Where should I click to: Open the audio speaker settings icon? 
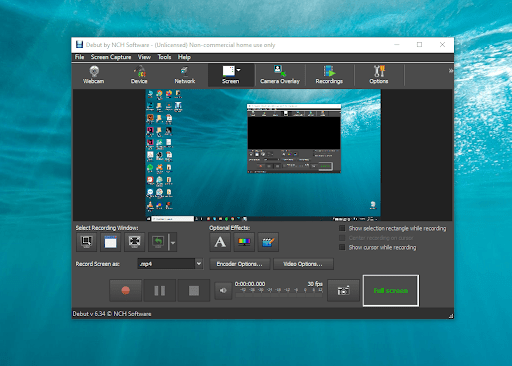pos(223,291)
